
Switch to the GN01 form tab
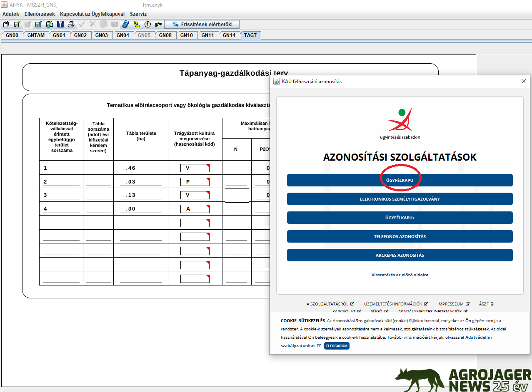[x=59, y=35]
